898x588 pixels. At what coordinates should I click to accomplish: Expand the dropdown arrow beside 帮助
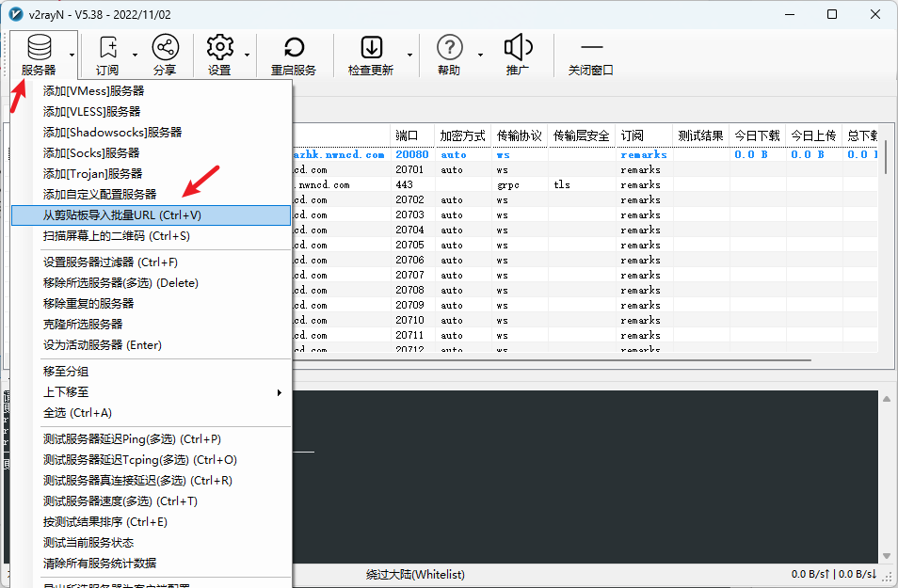coord(480,55)
